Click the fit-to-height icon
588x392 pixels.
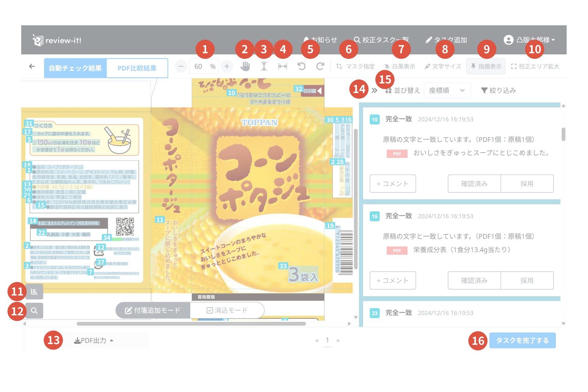pyautogui.click(x=264, y=66)
